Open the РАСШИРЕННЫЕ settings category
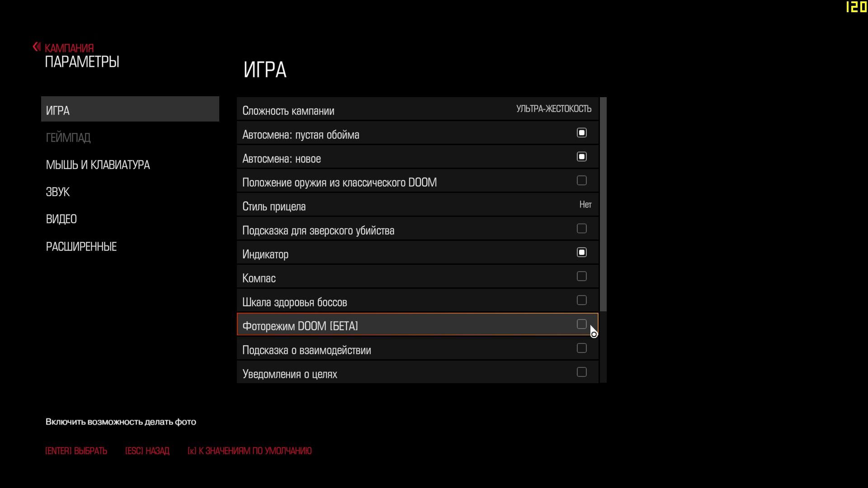The width and height of the screenshot is (868, 488). click(x=81, y=246)
